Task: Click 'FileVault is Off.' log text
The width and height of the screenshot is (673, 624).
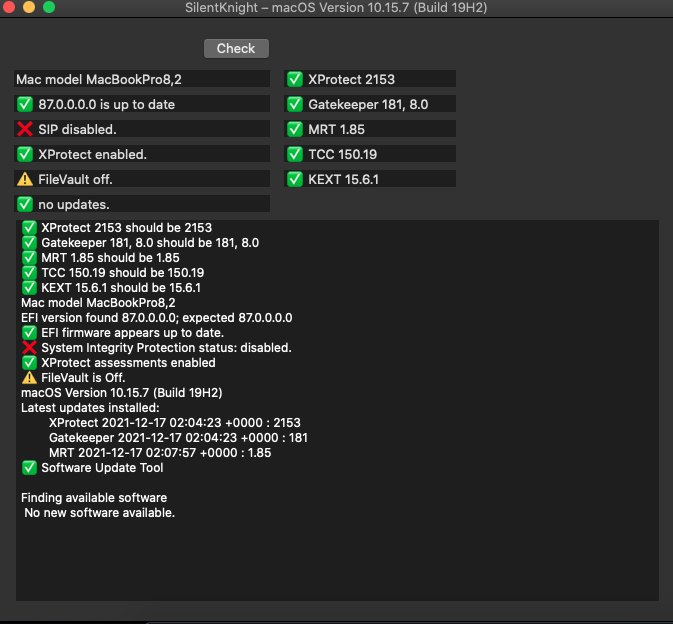Action: [x=83, y=378]
